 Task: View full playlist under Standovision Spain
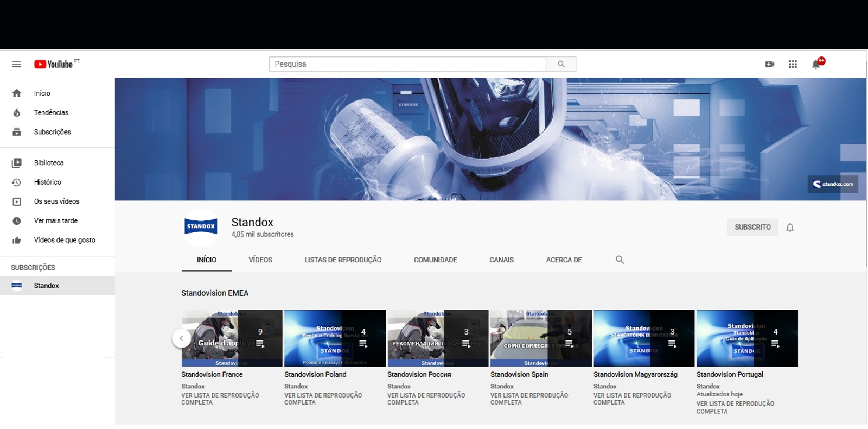pyautogui.click(x=529, y=399)
